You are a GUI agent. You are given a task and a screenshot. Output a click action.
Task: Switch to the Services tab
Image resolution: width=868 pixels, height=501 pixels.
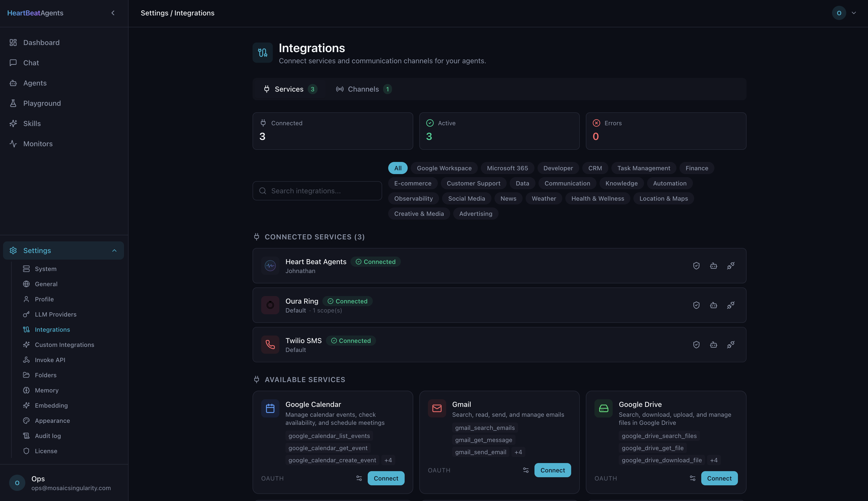[x=290, y=89]
